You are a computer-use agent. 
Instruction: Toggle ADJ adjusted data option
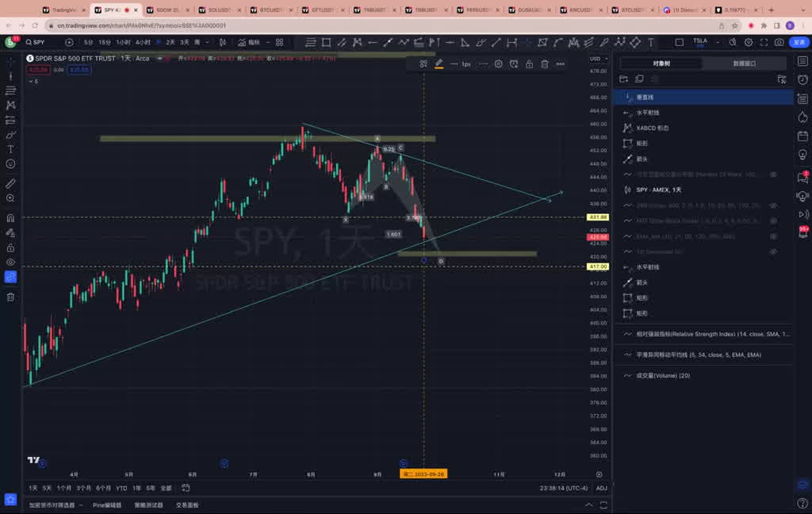(x=601, y=489)
